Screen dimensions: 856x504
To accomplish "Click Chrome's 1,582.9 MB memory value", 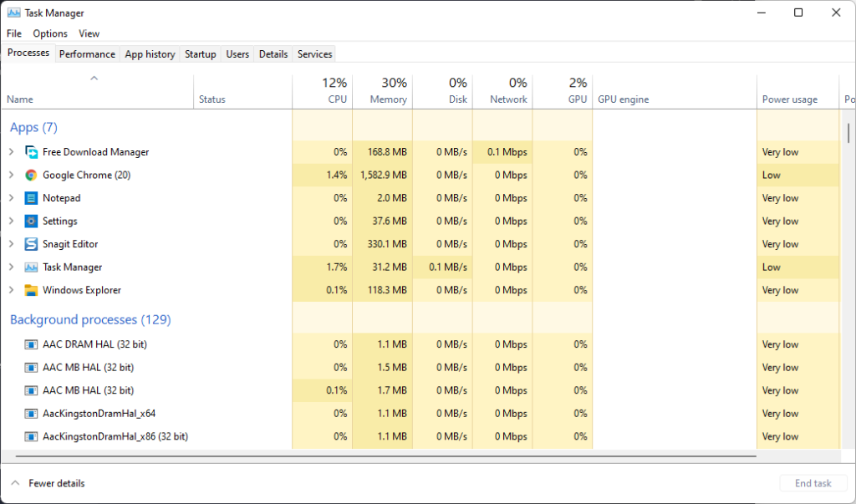I will [x=384, y=175].
